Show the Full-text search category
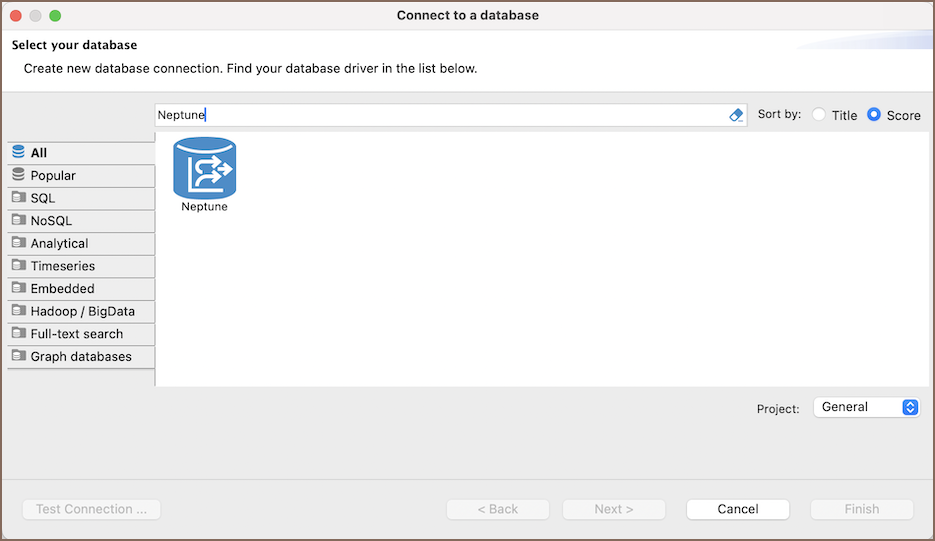The image size is (935, 541). click(x=77, y=334)
